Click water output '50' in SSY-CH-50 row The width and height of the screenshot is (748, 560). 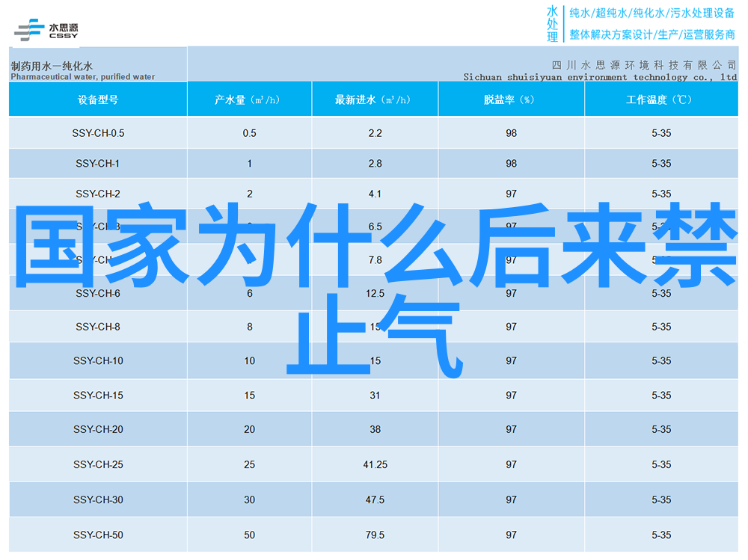pyautogui.click(x=250, y=535)
